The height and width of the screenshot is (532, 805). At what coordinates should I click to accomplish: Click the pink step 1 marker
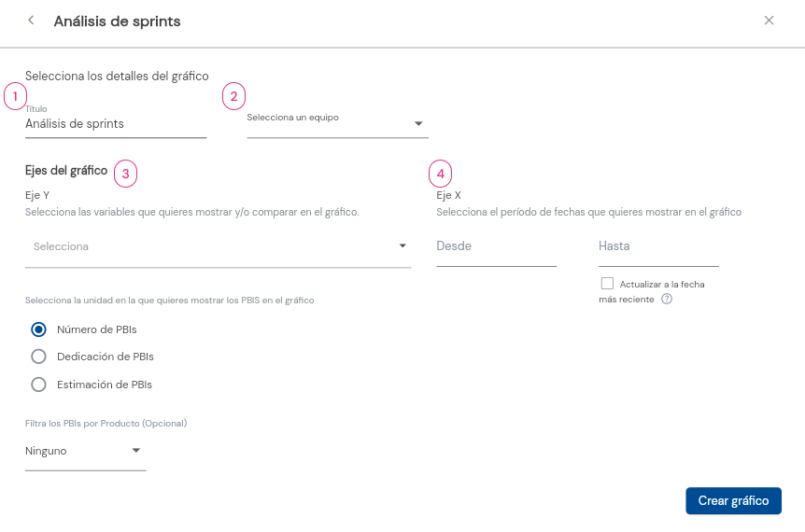pyautogui.click(x=15, y=96)
